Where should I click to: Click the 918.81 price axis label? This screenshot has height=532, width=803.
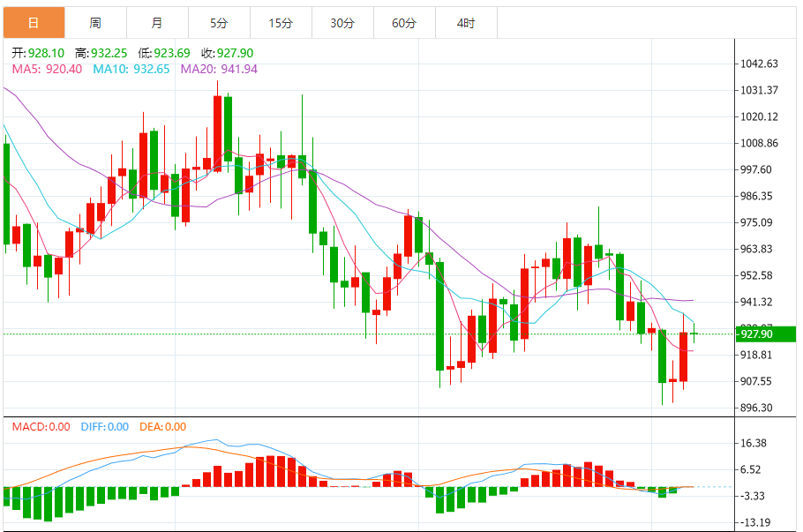(756, 355)
